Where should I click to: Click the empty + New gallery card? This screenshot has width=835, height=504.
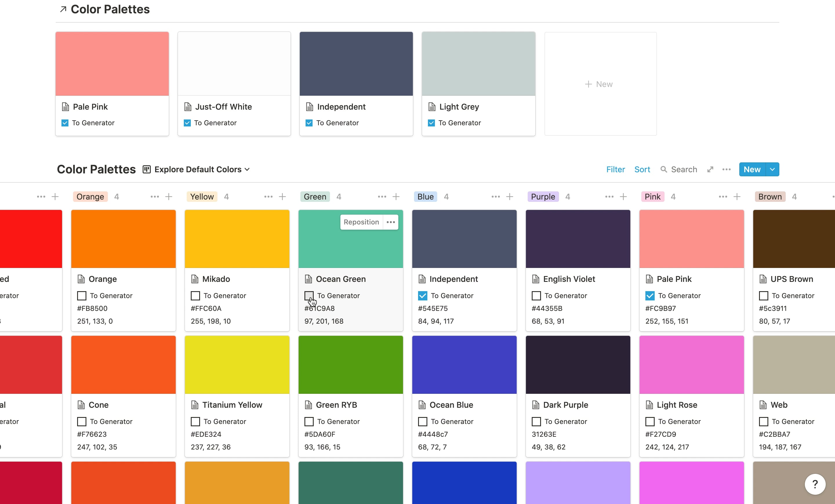pyautogui.click(x=600, y=84)
